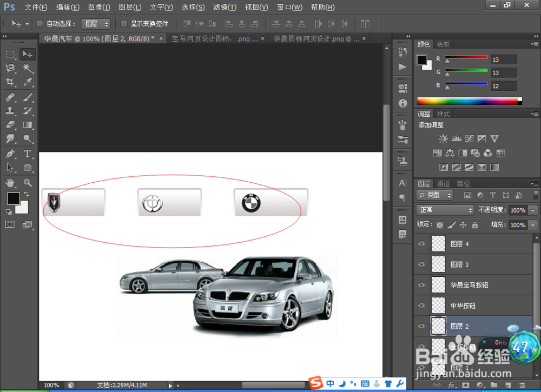
Task: Toggle lock all for layer
Action: pyautogui.click(x=475, y=225)
